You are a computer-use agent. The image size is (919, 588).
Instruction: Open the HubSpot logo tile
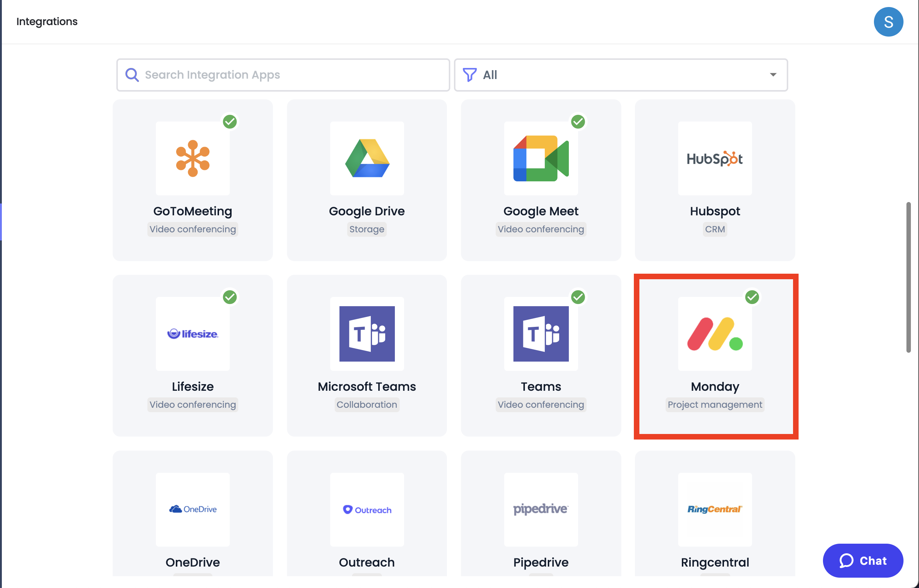(x=715, y=158)
